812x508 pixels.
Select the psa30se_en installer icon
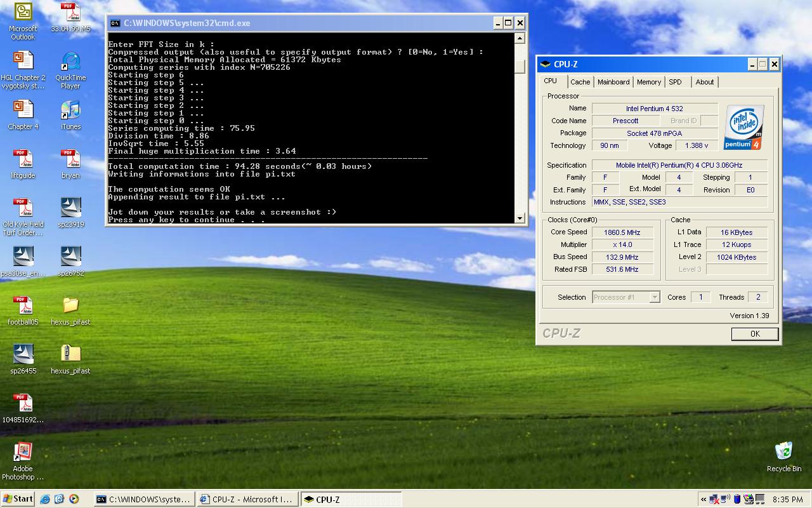23,262
